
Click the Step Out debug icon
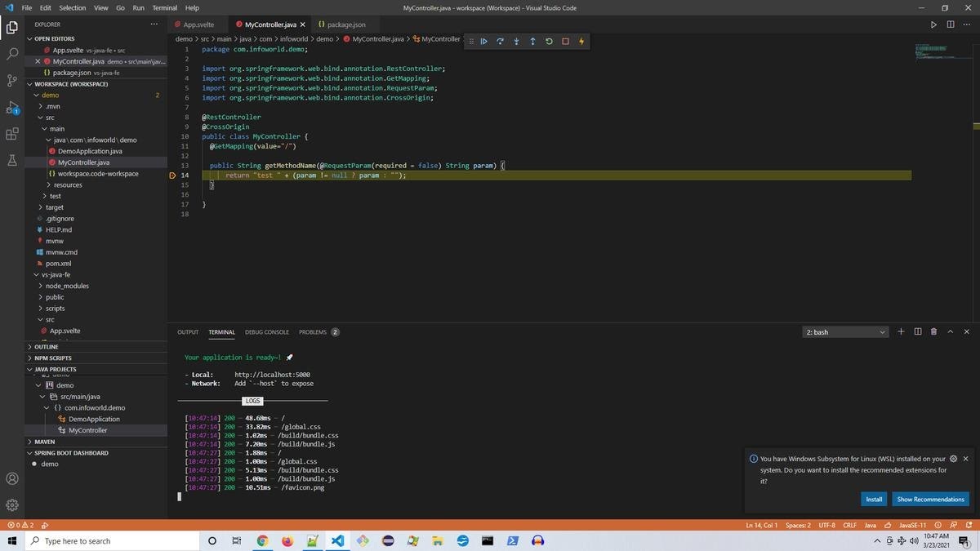pos(532,41)
